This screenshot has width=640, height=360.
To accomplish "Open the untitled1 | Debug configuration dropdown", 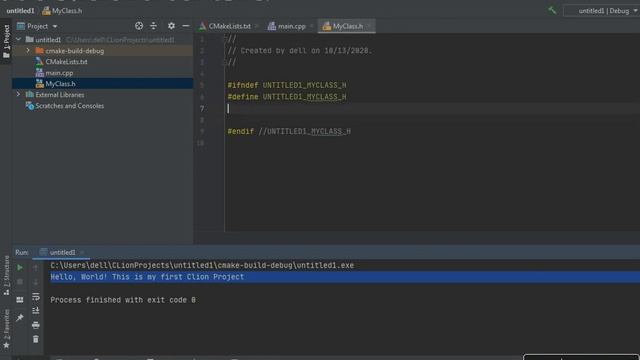I will [603, 11].
